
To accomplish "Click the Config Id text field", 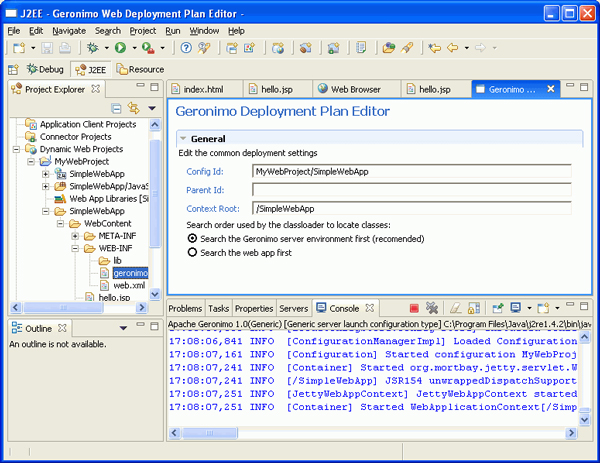I will (412, 171).
